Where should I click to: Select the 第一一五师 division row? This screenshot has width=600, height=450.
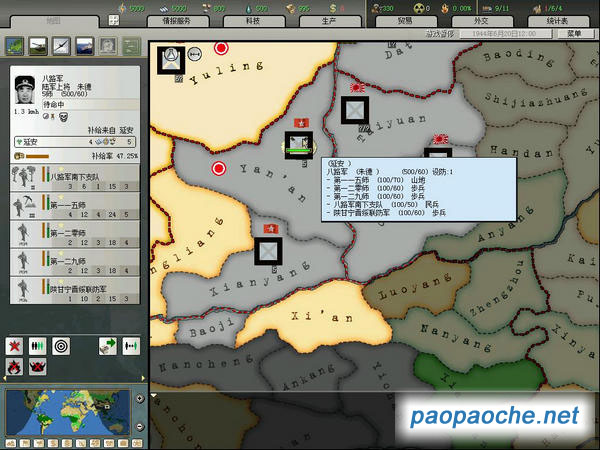pyautogui.click(x=75, y=206)
